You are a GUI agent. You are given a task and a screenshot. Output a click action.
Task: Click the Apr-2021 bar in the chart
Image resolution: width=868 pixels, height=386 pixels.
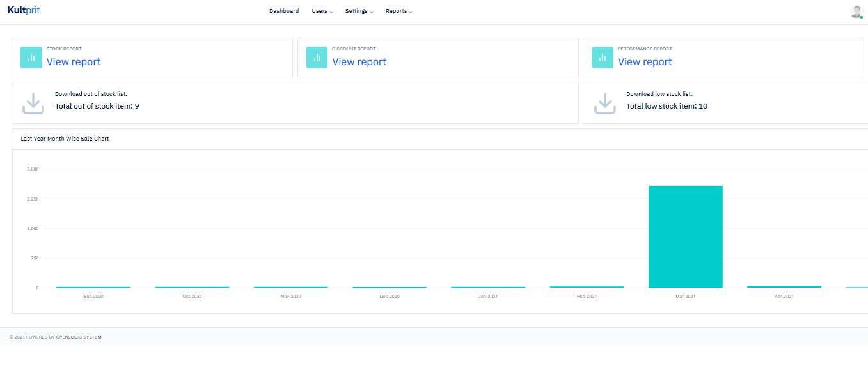tap(784, 287)
